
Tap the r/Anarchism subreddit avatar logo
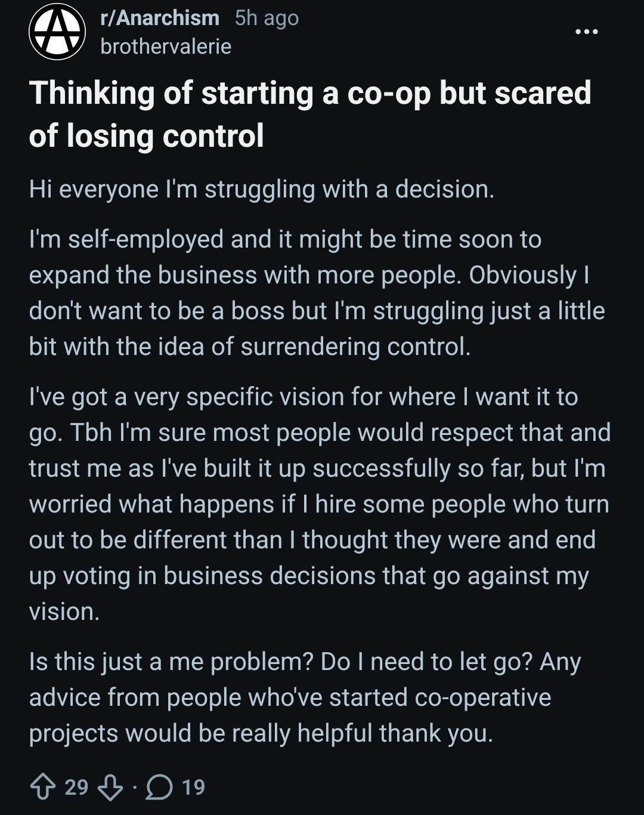point(57,32)
